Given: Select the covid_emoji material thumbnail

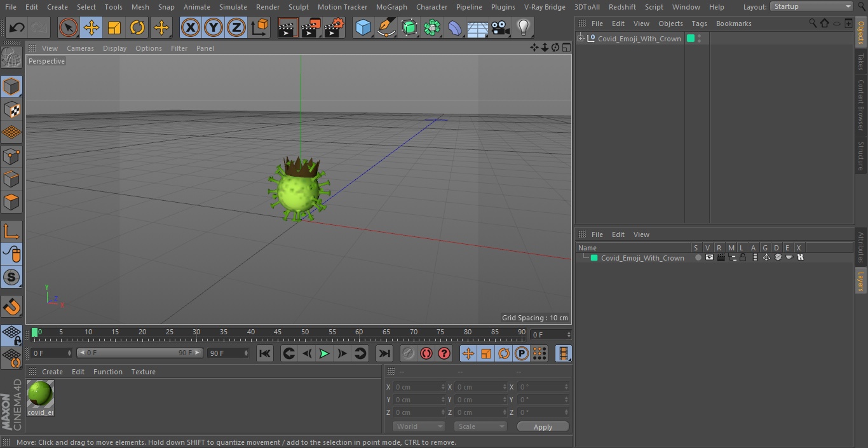Looking at the screenshot, I should point(40,394).
